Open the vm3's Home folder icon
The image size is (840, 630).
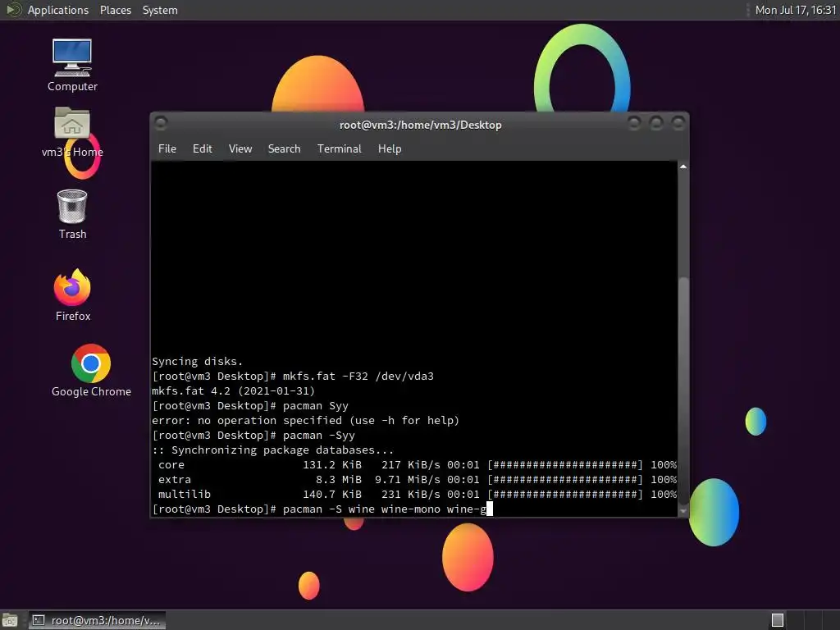point(72,123)
